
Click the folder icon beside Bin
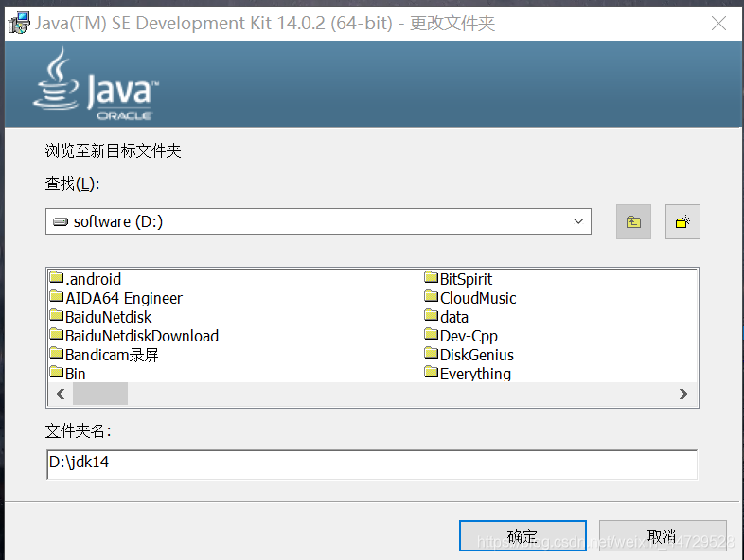point(57,372)
